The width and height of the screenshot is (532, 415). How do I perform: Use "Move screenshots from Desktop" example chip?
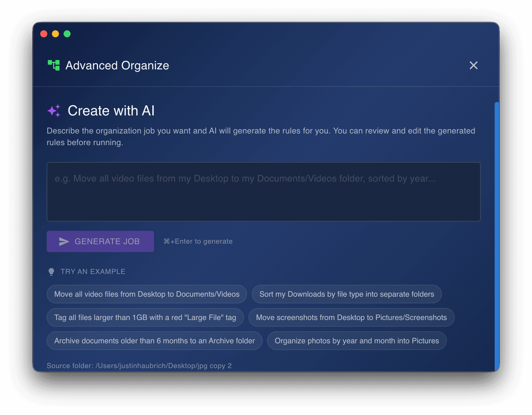pyautogui.click(x=351, y=317)
